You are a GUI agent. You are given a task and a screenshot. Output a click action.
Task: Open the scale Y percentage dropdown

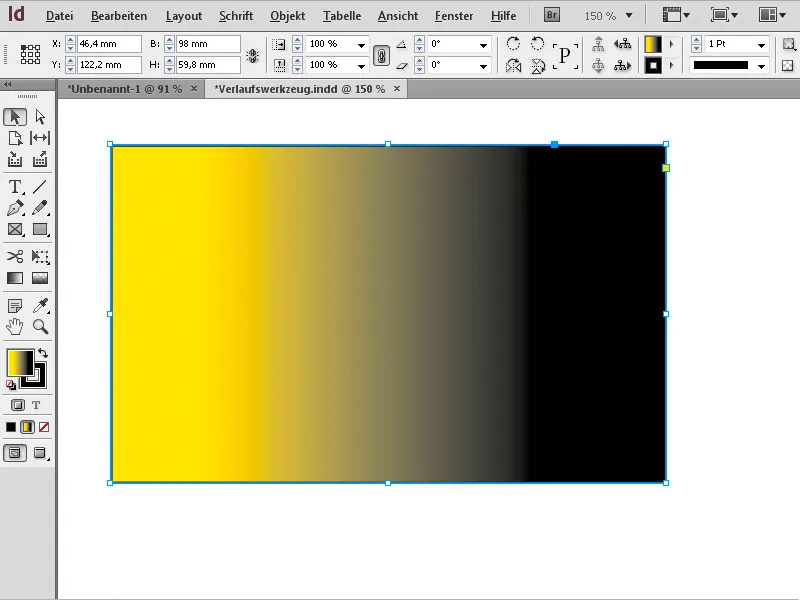coord(361,66)
